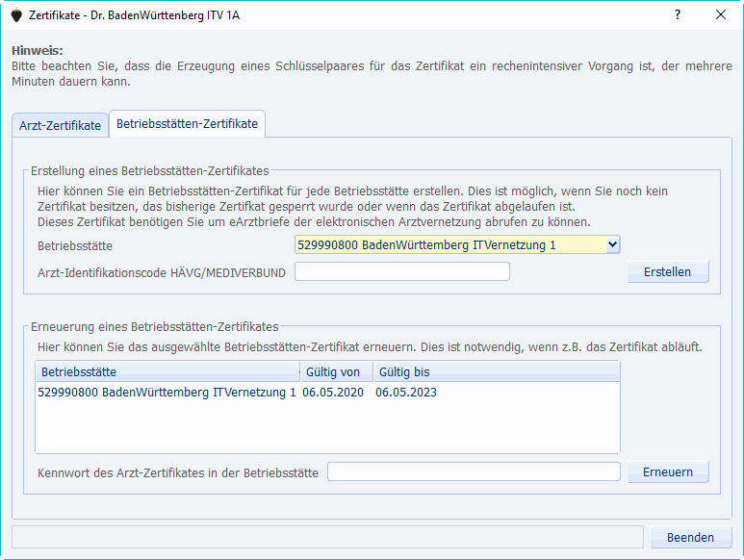Open help via the question mark button
Image resolution: width=744 pixels, height=560 pixels.
pyautogui.click(x=678, y=14)
